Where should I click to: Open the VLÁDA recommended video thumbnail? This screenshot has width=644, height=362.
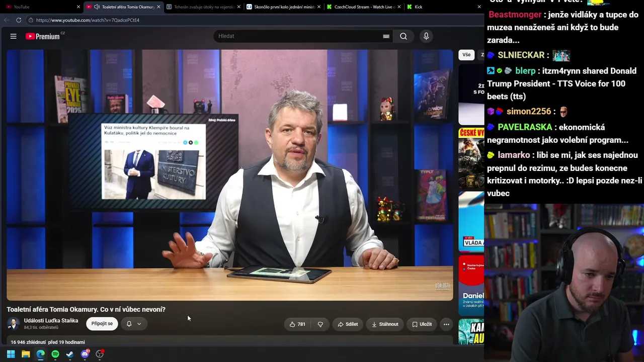(x=471, y=221)
